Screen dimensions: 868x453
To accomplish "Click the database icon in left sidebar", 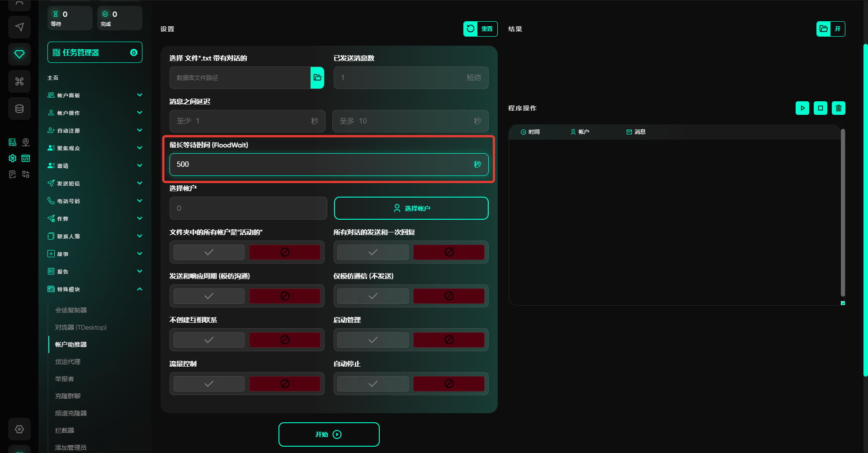I will (x=19, y=109).
